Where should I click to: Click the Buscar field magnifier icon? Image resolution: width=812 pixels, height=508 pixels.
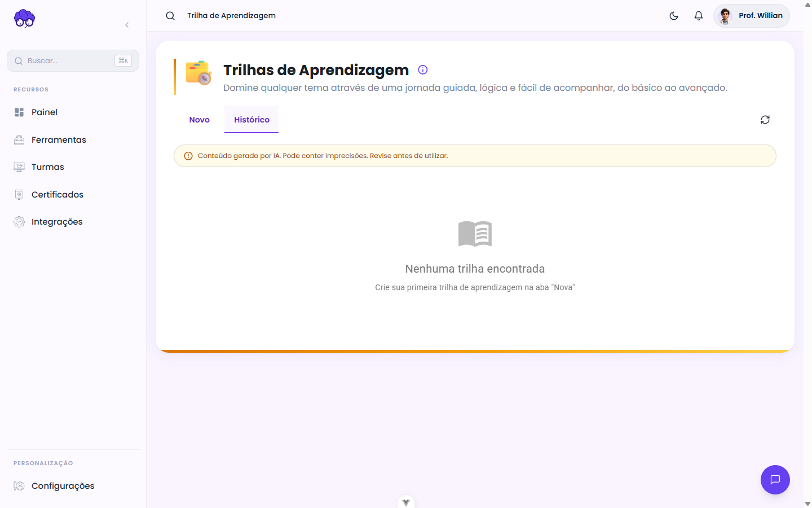[x=19, y=61]
